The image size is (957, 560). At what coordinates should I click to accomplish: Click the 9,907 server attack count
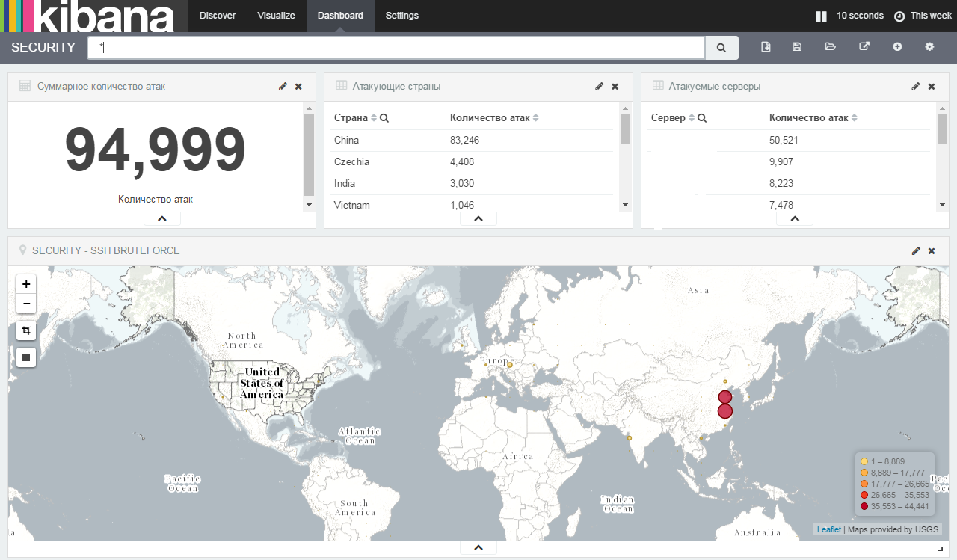pyautogui.click(x=781, y=161)
